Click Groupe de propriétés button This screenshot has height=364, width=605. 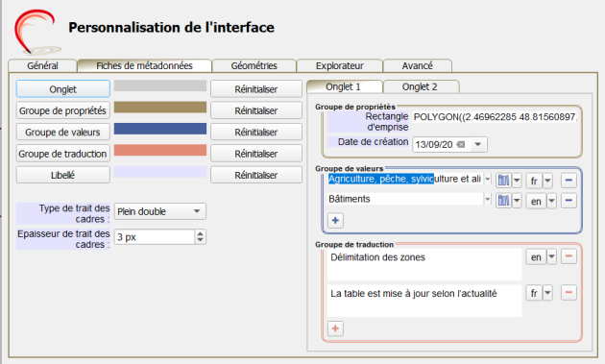[x=62, y=110]
